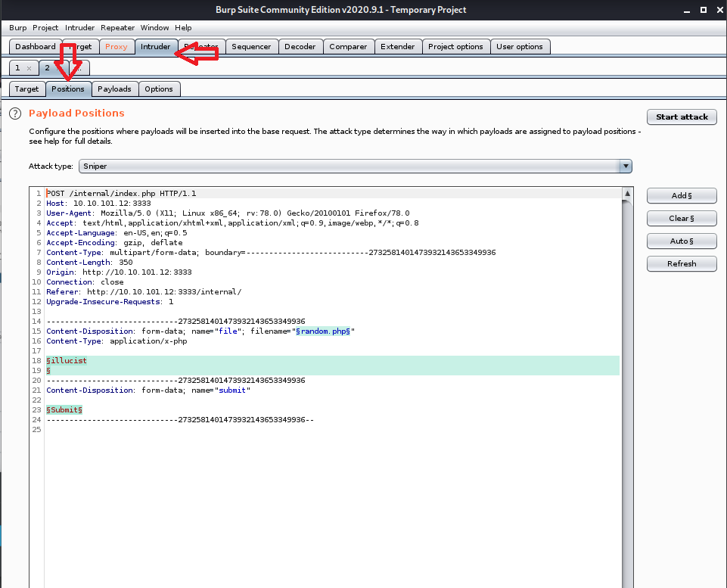The height and width of the screenshot is (588, 727).
Task: Open the Project options tab
Action: click(x=455, y=46)
